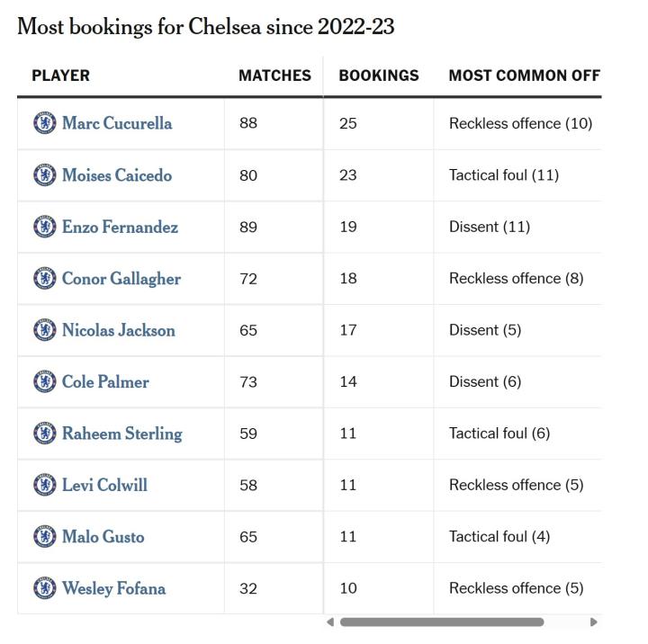This screenshot has width=648, height=644.
Task: Open the Cole Palmer link
Action: [105, 381]
